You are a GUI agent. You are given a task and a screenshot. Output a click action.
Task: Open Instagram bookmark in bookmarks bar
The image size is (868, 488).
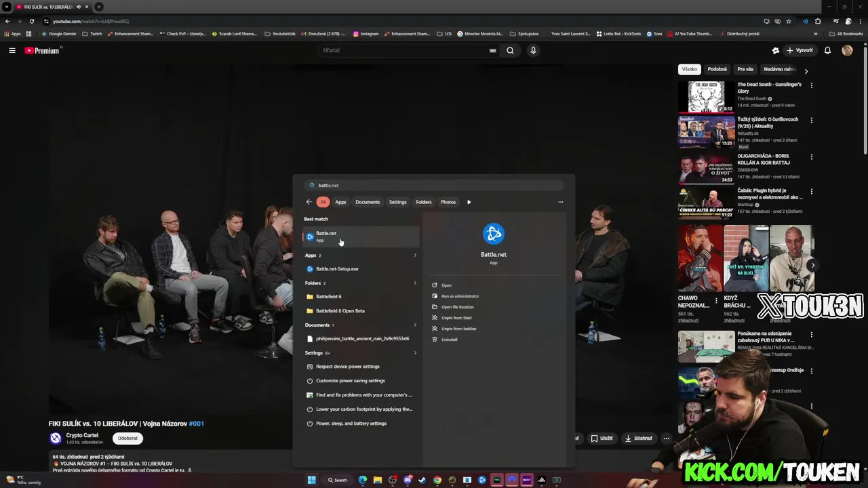click(x=366, y=33)
